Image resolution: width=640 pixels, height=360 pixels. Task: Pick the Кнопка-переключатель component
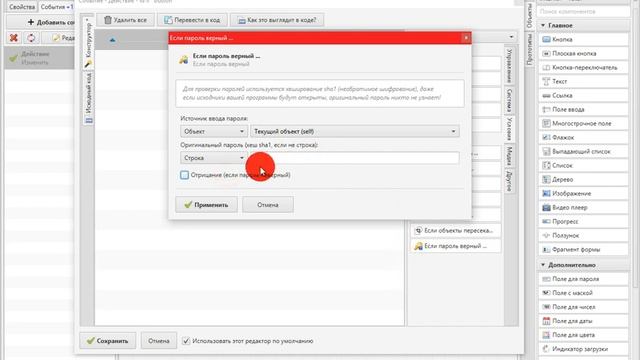[583, 67]
